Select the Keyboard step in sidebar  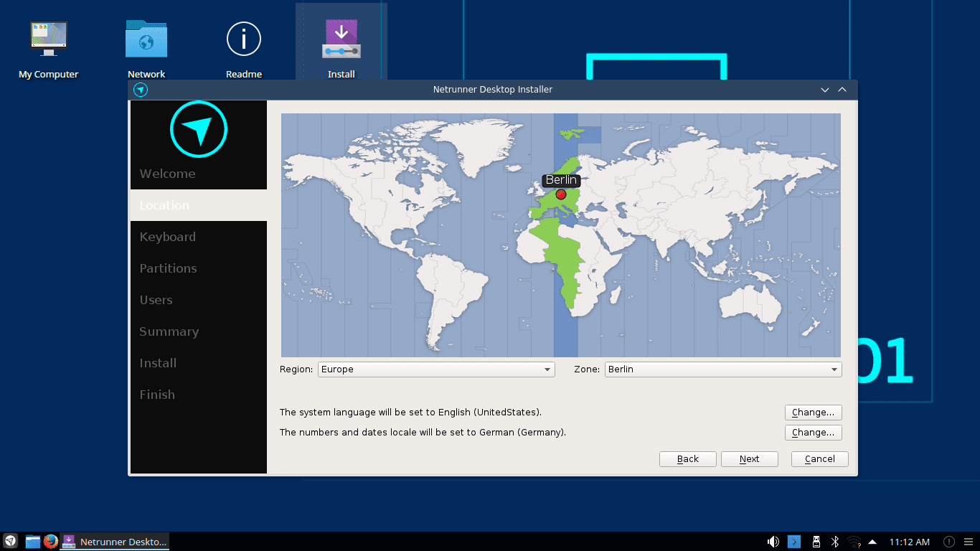pos(199,237)
